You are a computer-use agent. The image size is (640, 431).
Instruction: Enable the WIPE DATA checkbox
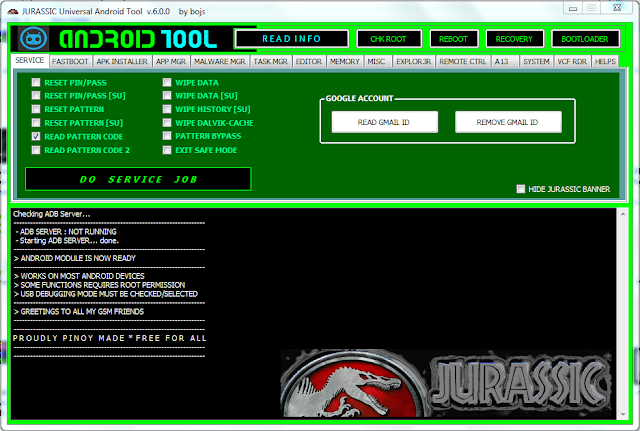pos(167,82)
